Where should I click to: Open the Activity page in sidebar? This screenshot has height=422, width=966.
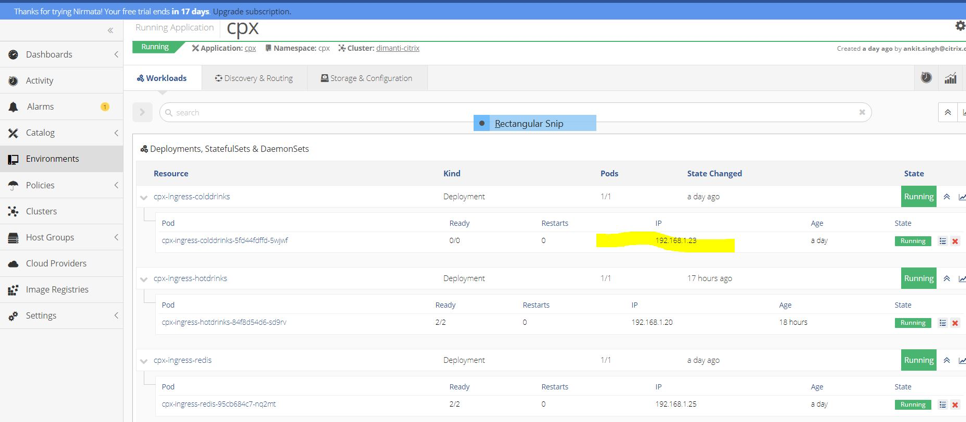pyautogui.click(x=39, y=81)
